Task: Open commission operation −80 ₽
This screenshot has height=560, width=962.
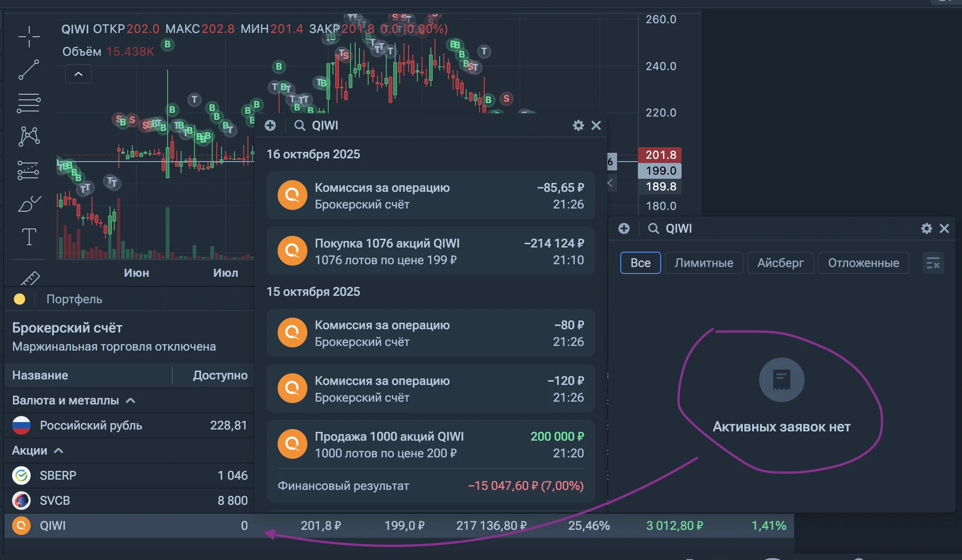Action: coord(431,333)
